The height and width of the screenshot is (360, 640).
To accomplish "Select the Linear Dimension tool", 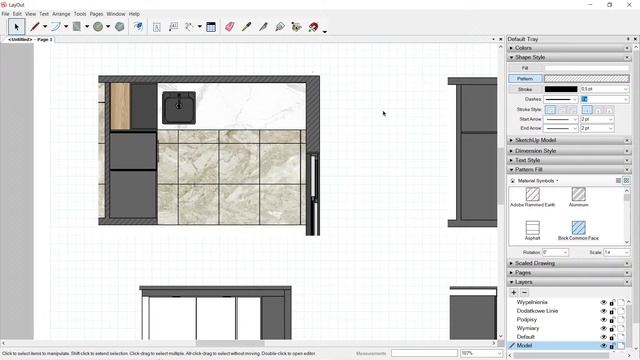I will [189, 27].
